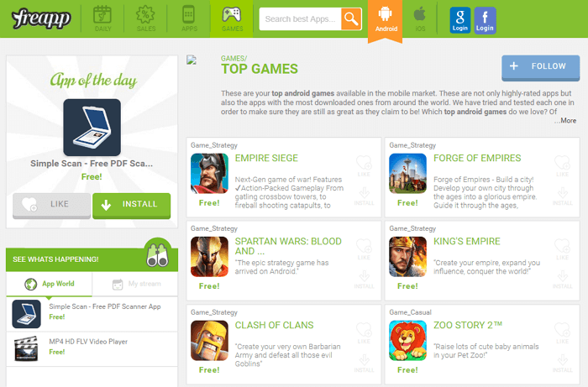The width and height of the screenshot is (588, 387).
Task: Select the Android platform tab
Action: pos(385,19)
